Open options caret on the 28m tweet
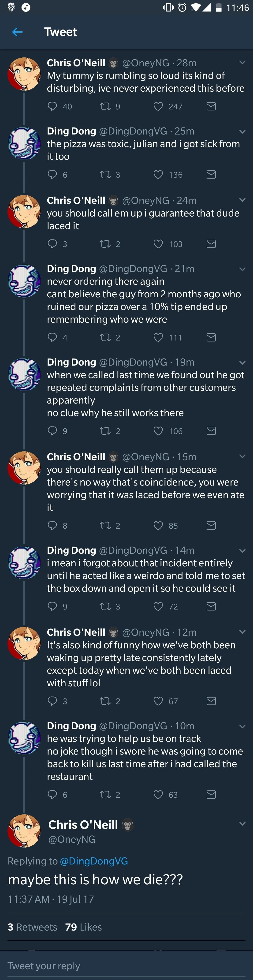Image resolution: width=253 pixels, height=980 pixels. pos(242,62)
